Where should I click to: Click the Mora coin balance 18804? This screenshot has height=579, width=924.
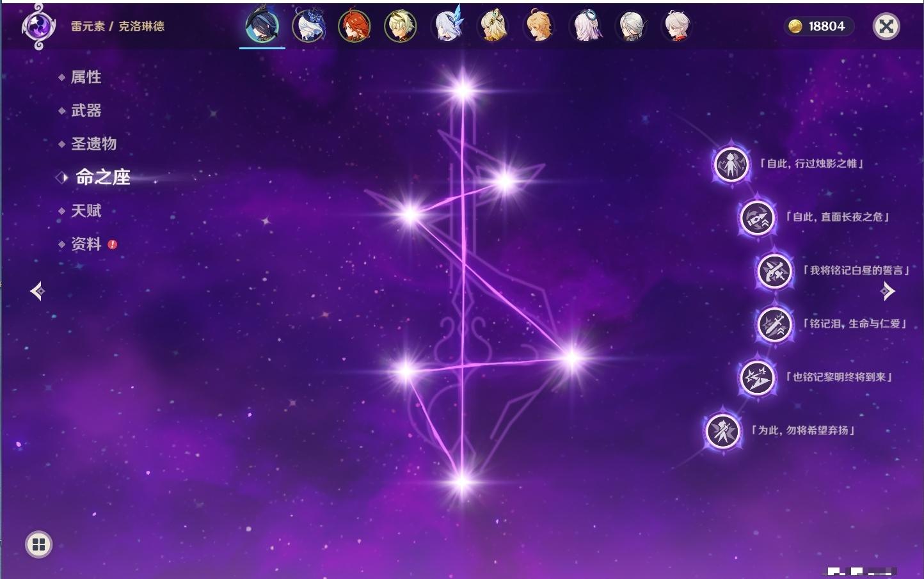818,26
